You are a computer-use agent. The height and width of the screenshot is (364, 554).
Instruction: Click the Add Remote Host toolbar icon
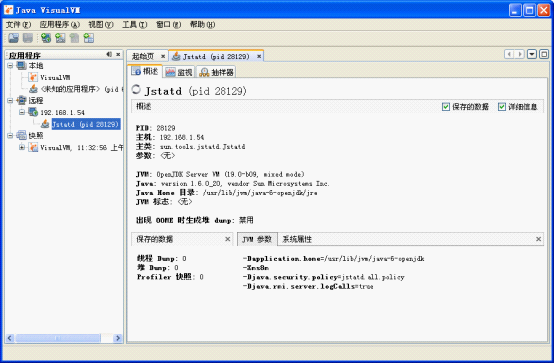46,38
